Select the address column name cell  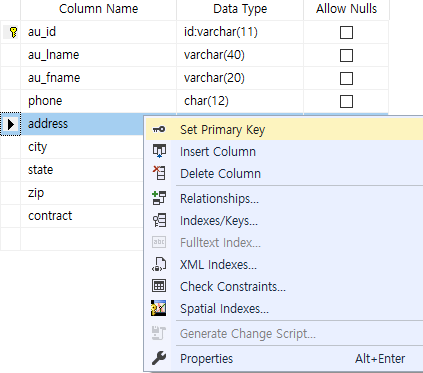[x=82, y=124]
